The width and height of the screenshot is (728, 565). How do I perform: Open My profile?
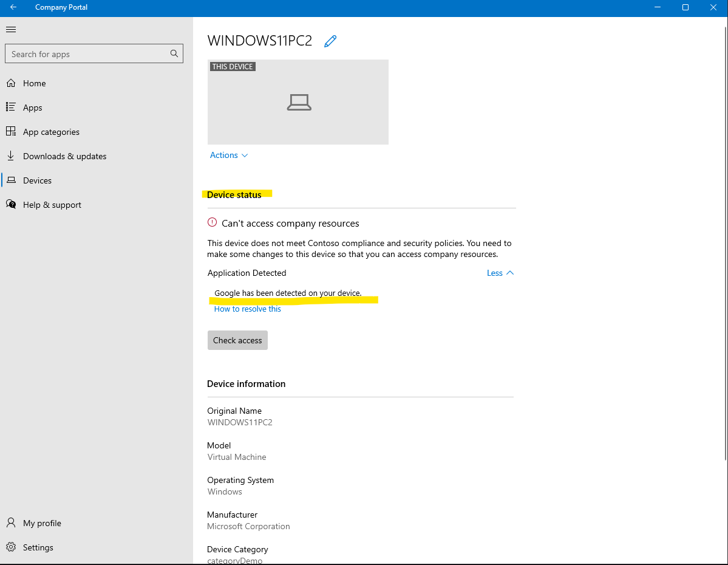43,523
